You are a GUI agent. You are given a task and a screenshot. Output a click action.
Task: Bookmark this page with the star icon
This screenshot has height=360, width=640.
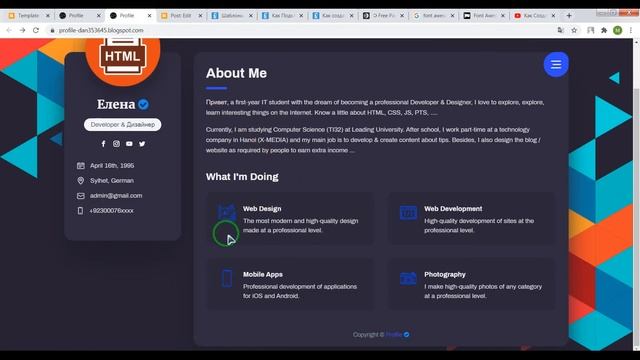[574, 30]
